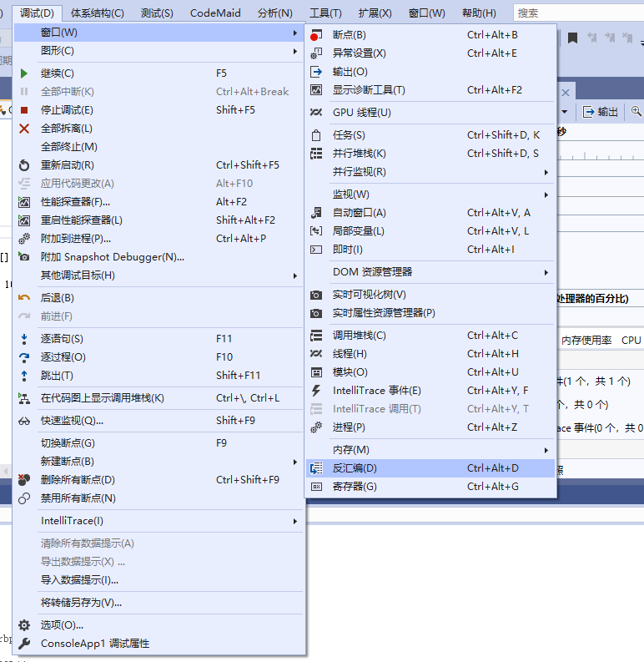This screenshot has width=644, height=662.
Task: Click the Output (输出) toolbar button
Action: click(x=601, y=112)
